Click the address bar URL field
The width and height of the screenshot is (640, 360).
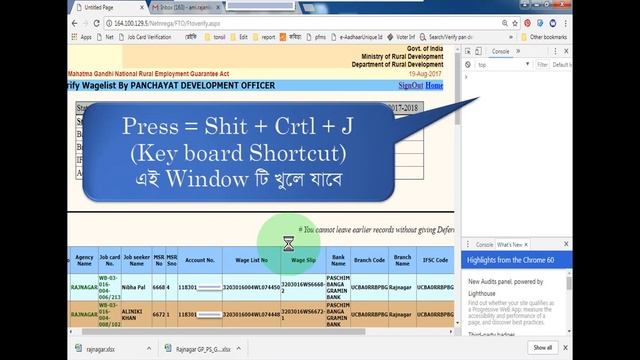302,24
